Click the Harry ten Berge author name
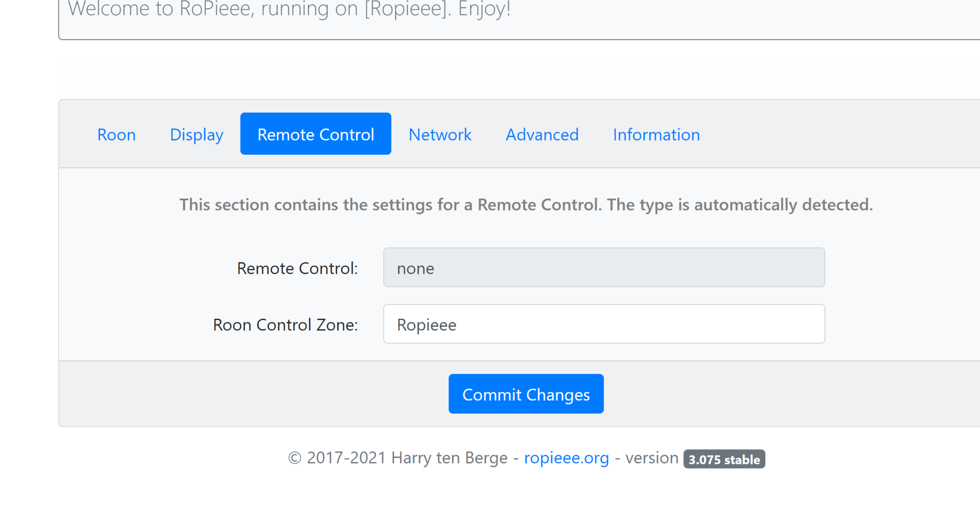Screen dimensions: 980x527 pyautogui.click(x=449, y=458)
